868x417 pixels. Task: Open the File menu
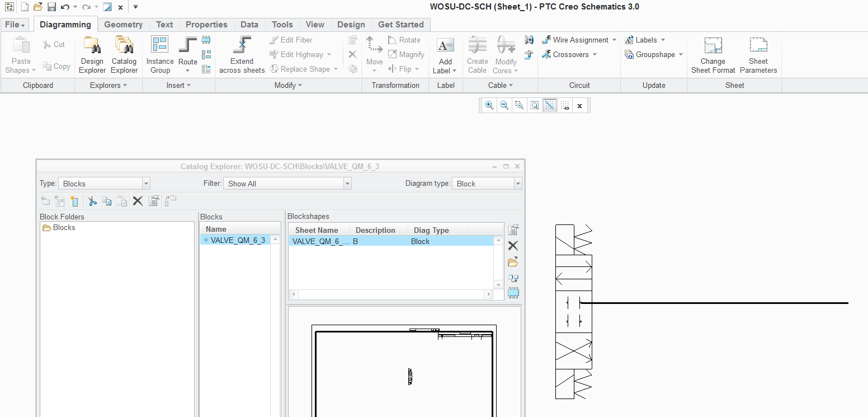point(15,25)
